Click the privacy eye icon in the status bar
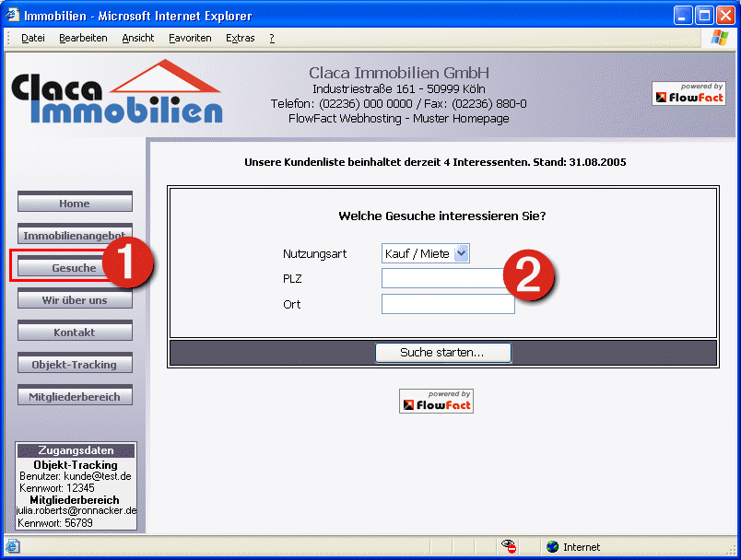 [x=509, y=546]
